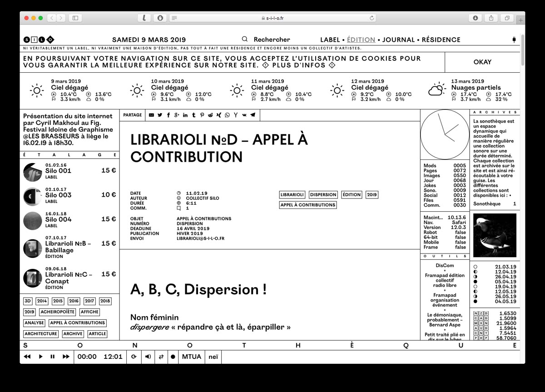Toggle the speaker mute icon
Image resolution: width=545 pixels, height=392 pixels.
(148, 357)
